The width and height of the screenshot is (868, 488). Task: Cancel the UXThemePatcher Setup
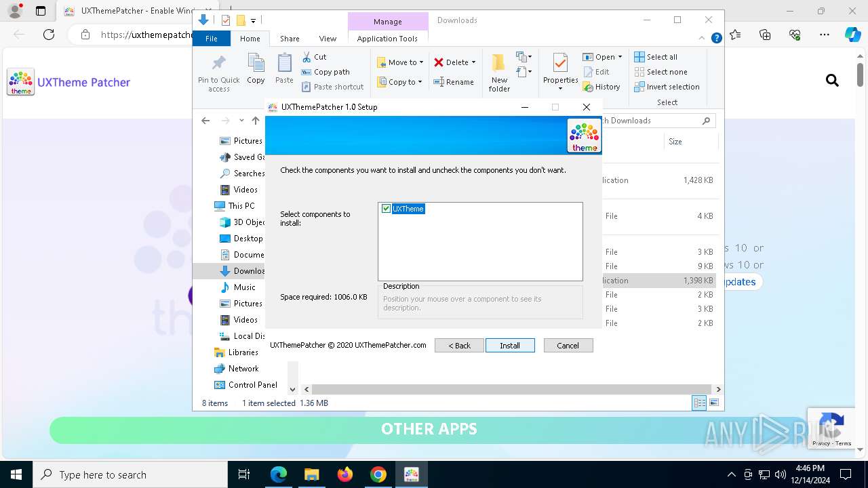click(568, 346)
